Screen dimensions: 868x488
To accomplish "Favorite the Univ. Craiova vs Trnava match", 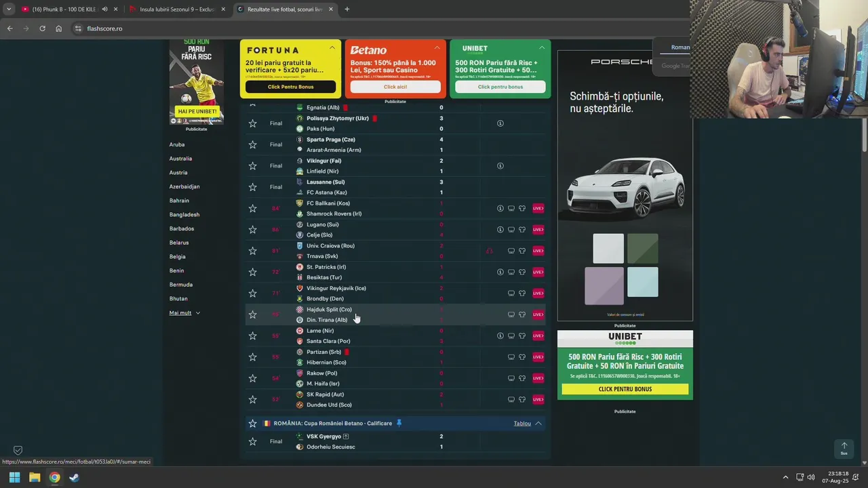I will (x=252, y=251).
